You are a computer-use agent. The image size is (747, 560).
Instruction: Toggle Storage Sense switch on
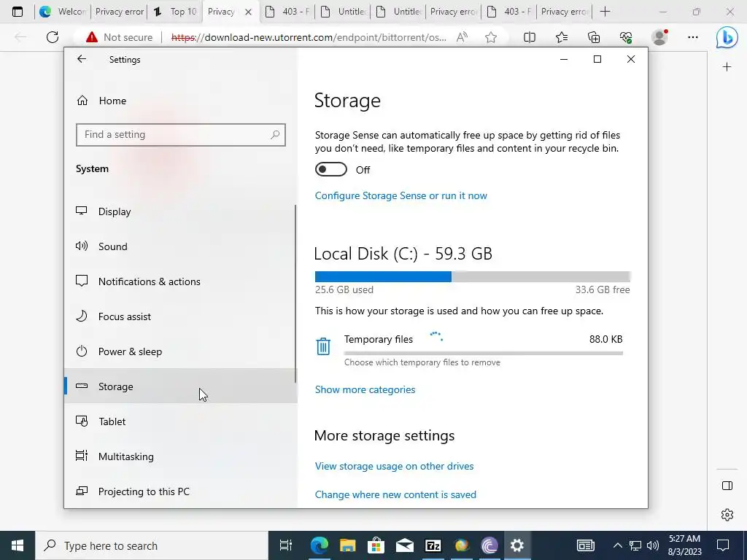point(330,169)
